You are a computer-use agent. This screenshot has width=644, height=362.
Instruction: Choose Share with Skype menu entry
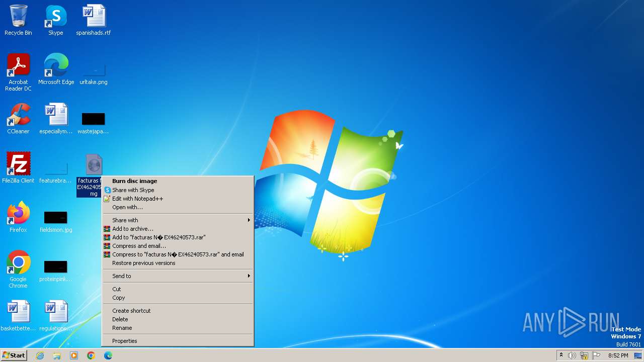[178, 190]
